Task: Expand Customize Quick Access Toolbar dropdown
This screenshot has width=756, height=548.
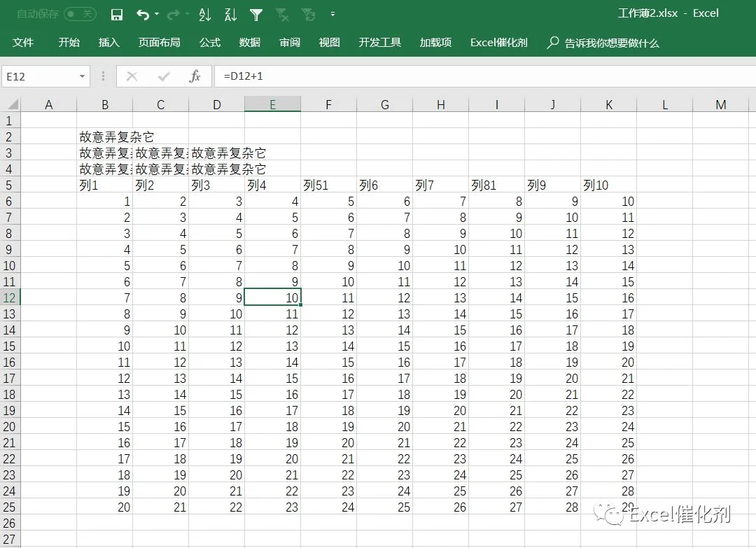Action: [x=332, y=15]
